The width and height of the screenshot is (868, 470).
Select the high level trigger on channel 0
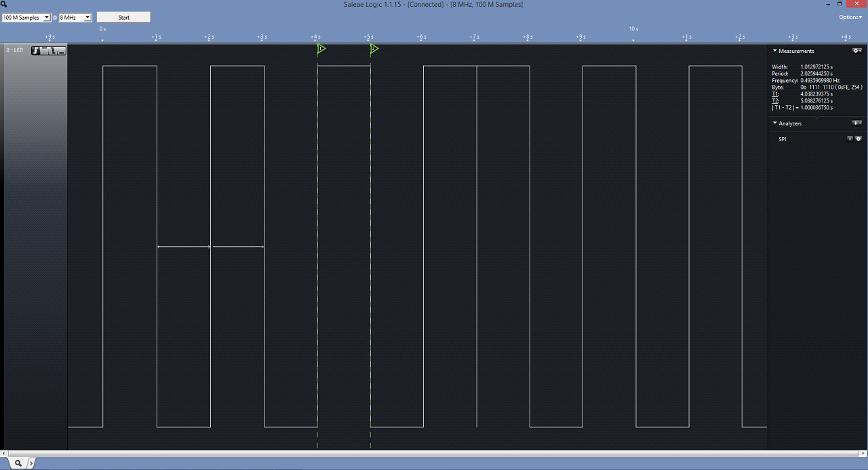(x=45, y=51)
